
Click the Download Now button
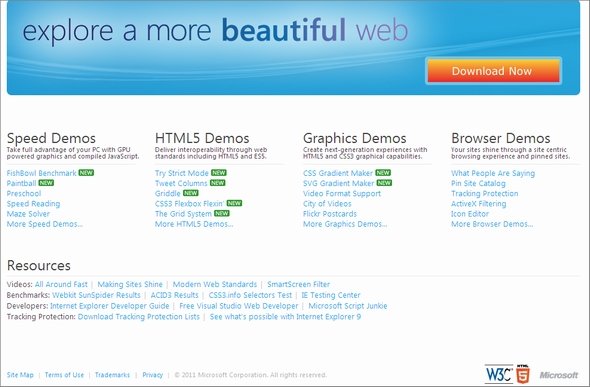click(x=493, y=71)
